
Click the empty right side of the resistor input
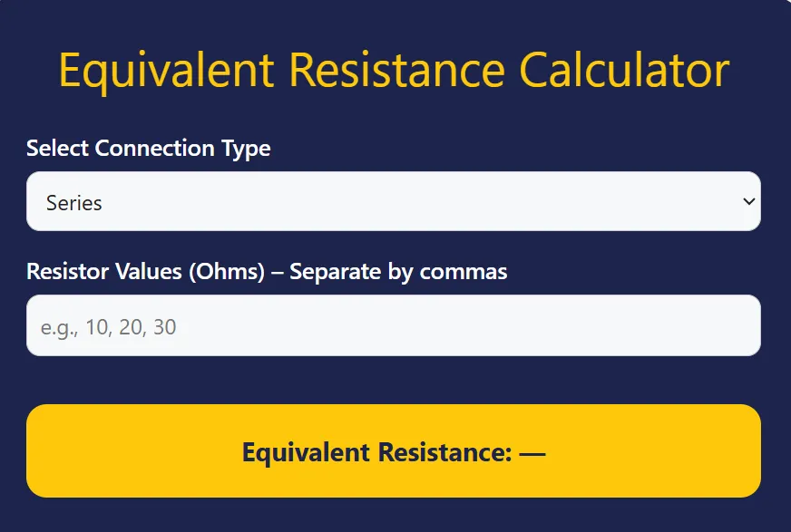tap(635, 326)
